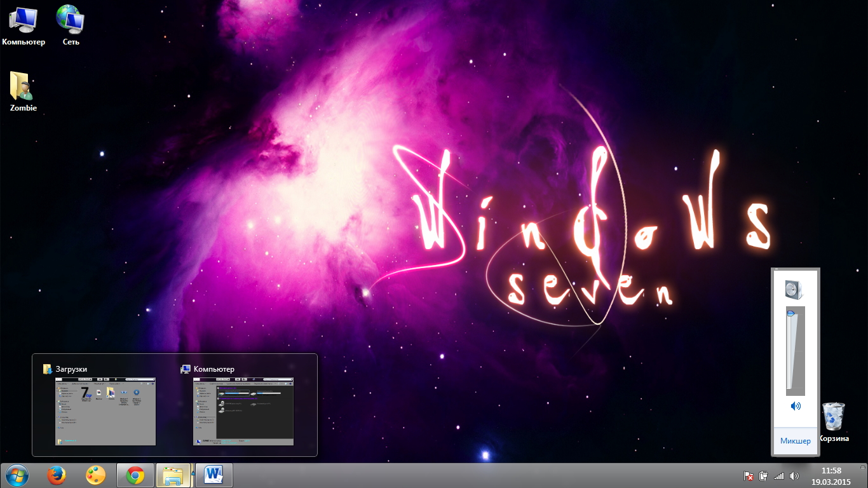
Task: Open the Windows Start menu orb
Action: (x=17, y=475)
